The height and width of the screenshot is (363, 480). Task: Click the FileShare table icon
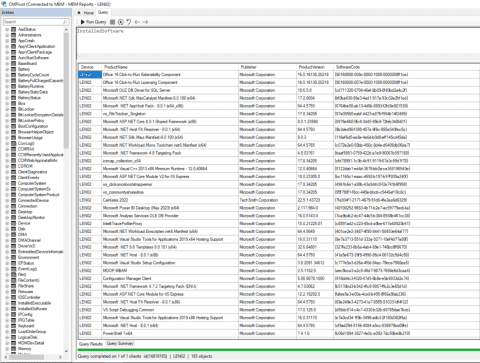click(x=13, y=286)
